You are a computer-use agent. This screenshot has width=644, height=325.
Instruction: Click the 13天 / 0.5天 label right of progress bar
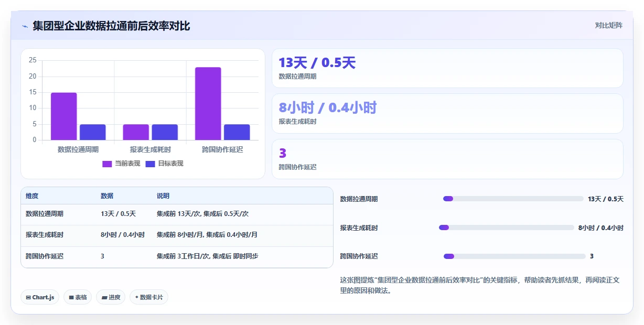point(606,199)
